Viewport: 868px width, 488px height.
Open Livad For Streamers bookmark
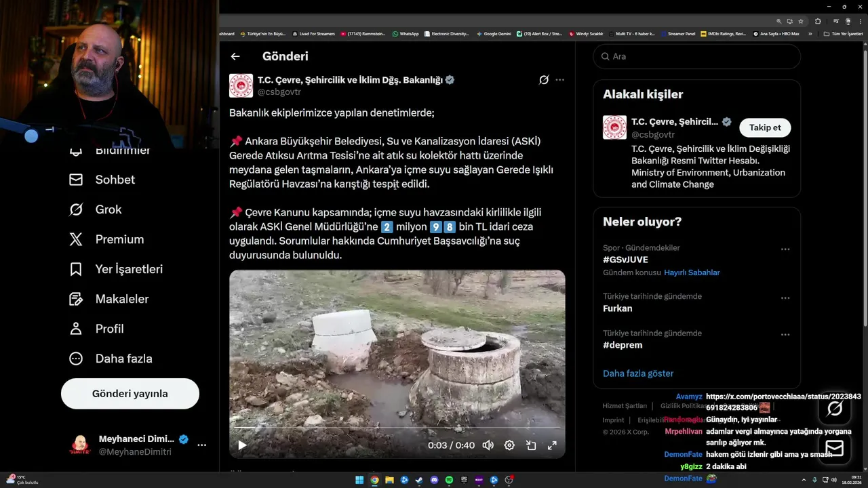point(313,34)
